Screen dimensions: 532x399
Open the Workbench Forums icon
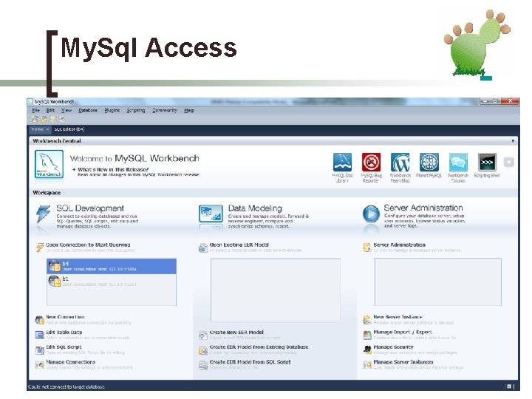[458, 162]
